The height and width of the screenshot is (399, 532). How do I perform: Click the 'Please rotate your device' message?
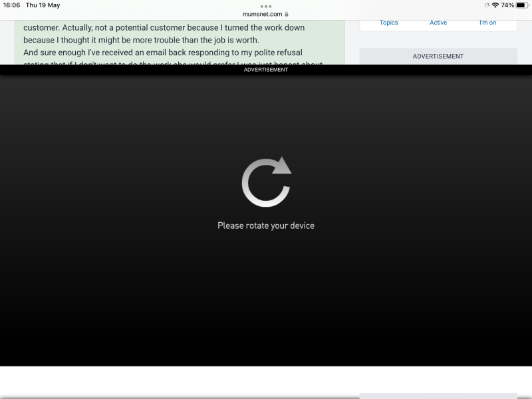click(x=266, y=225)
